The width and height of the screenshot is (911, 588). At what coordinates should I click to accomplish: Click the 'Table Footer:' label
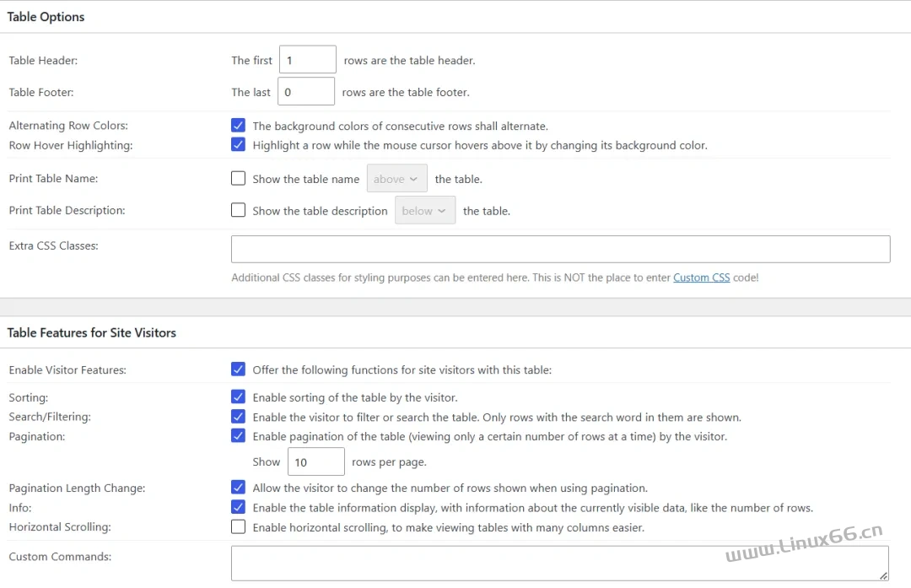coord(41,93)
